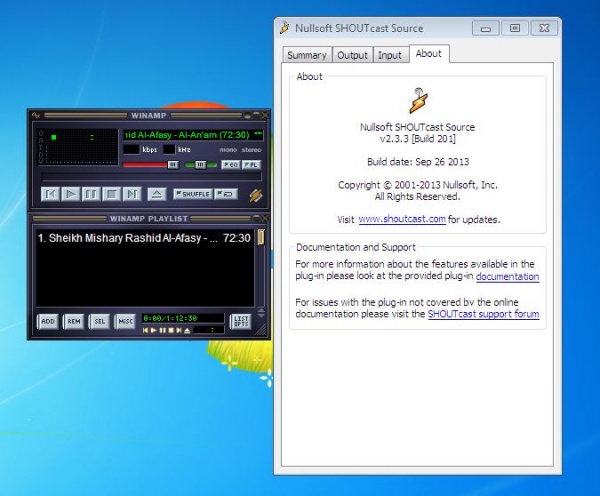This screenshot has height=496, width=600.
Task: Click the Winamp song seek bar
Action: [x=152, y=177]
